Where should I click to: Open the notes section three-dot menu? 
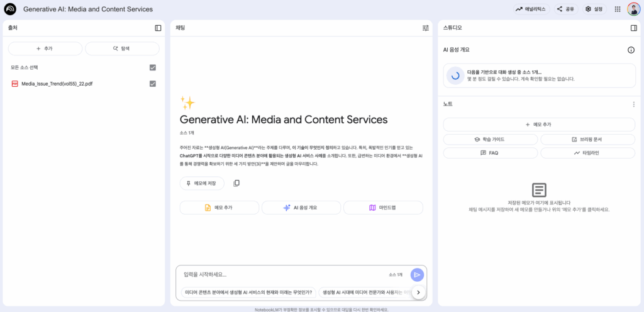point(633,104)
